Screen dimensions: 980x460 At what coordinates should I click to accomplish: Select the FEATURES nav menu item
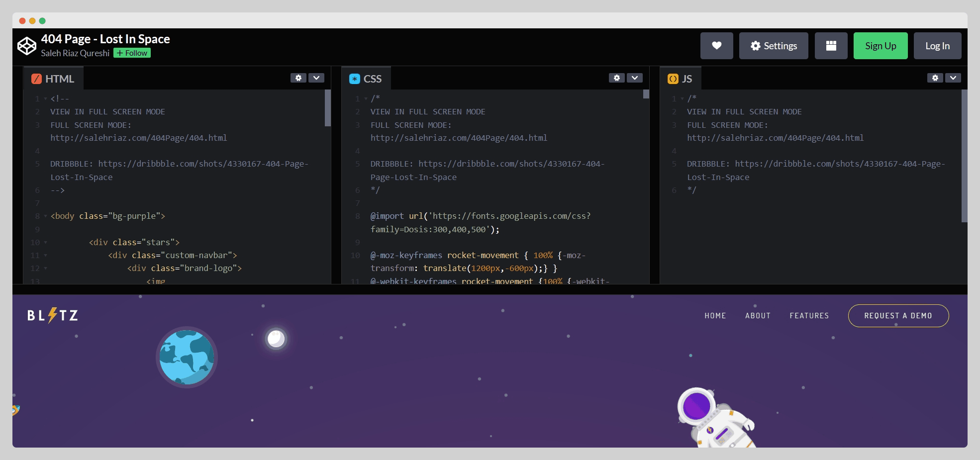point(809,316)
